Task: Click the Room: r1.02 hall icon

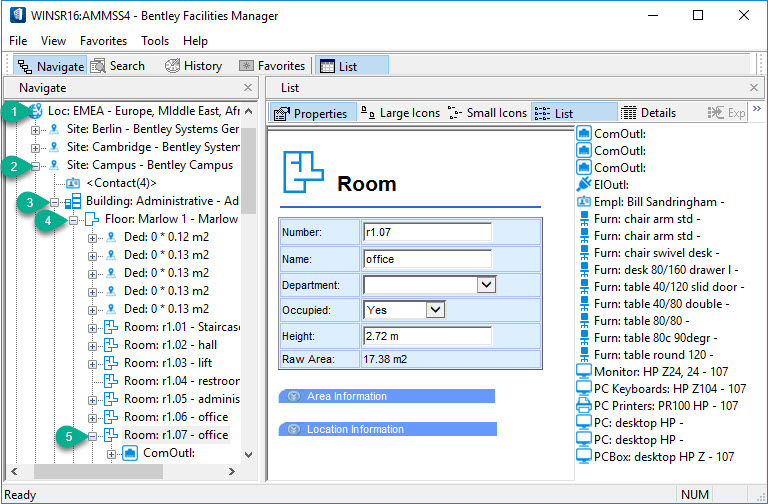Action: (111, 345)
